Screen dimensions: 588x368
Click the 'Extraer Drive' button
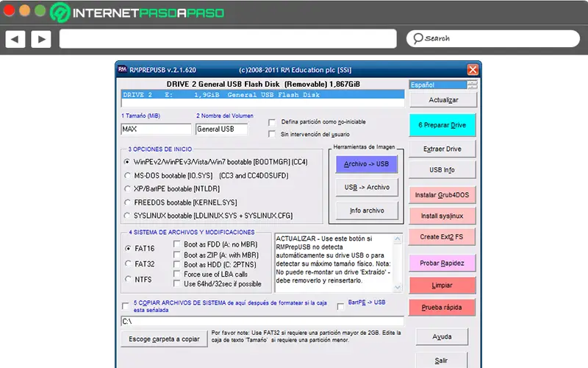(x=442, y=149)
